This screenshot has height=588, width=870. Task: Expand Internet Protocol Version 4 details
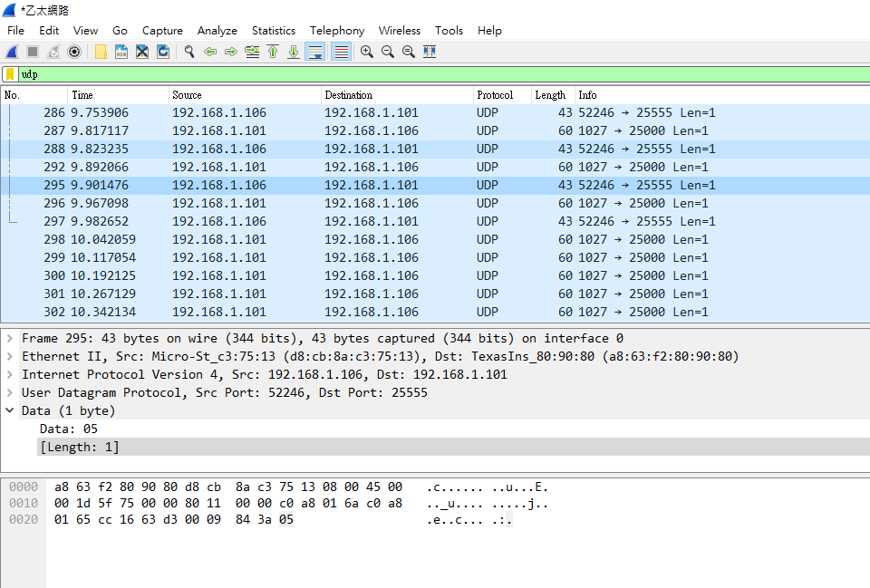pos(9,374)
